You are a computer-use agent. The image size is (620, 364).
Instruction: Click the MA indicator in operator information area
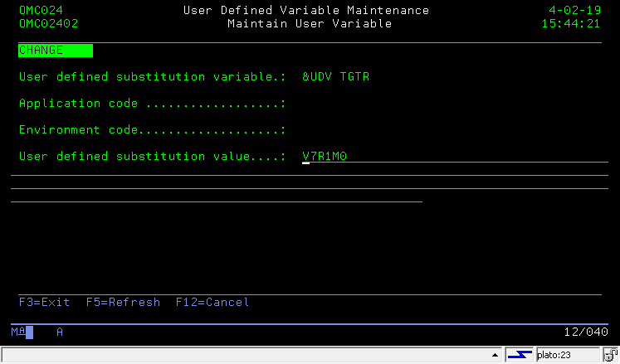click(x=18, y=332)
